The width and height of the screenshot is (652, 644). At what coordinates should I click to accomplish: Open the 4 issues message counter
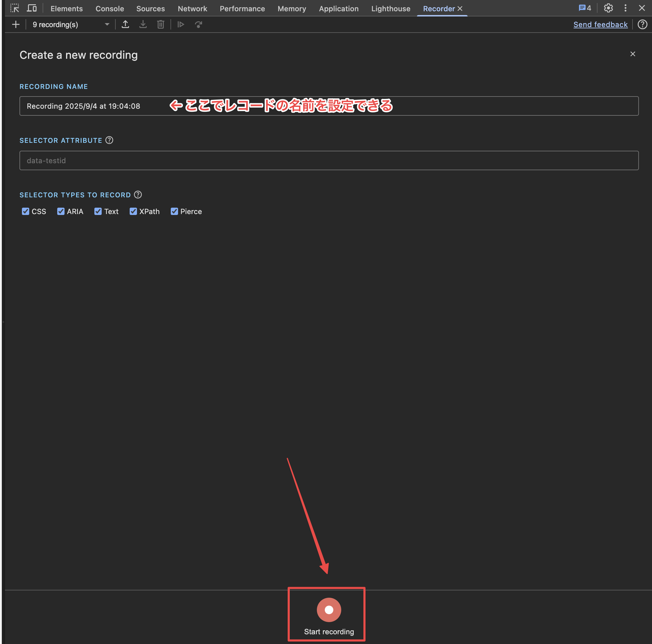point(585,8)
